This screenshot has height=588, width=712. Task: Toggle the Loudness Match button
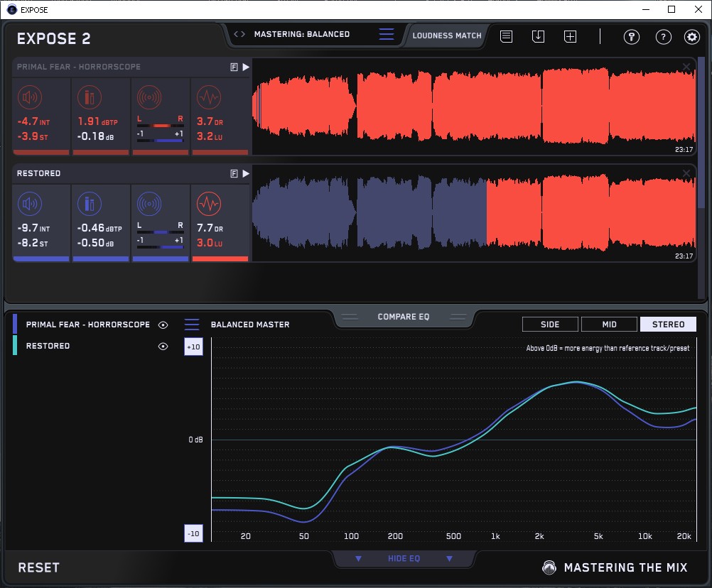tap(446, 35)
